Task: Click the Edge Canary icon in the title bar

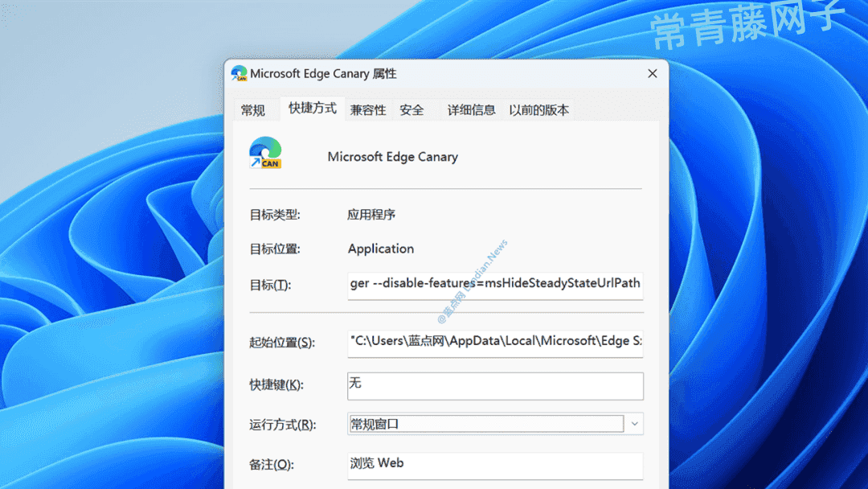Action: click(x=240, y=74)
